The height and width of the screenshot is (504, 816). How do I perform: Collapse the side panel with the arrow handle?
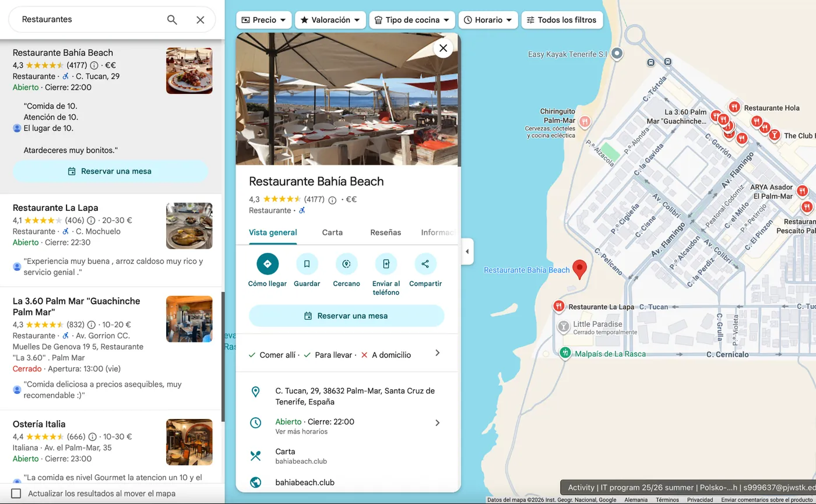click(467, 252)
